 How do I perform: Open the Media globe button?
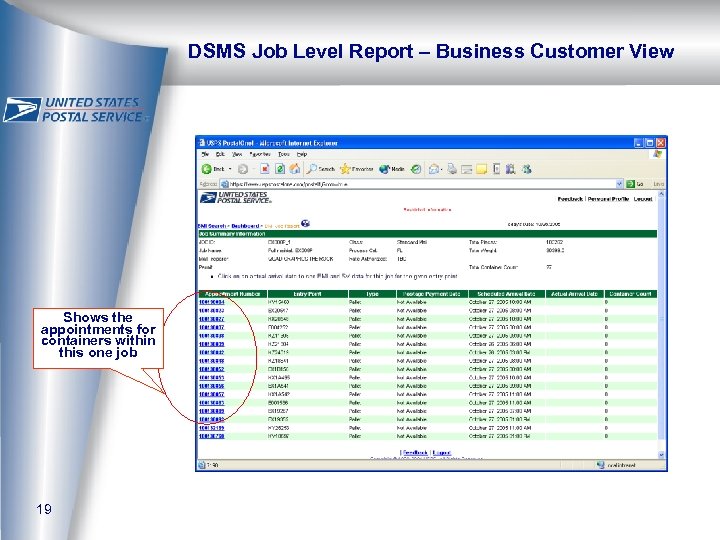tap(392, 169)
